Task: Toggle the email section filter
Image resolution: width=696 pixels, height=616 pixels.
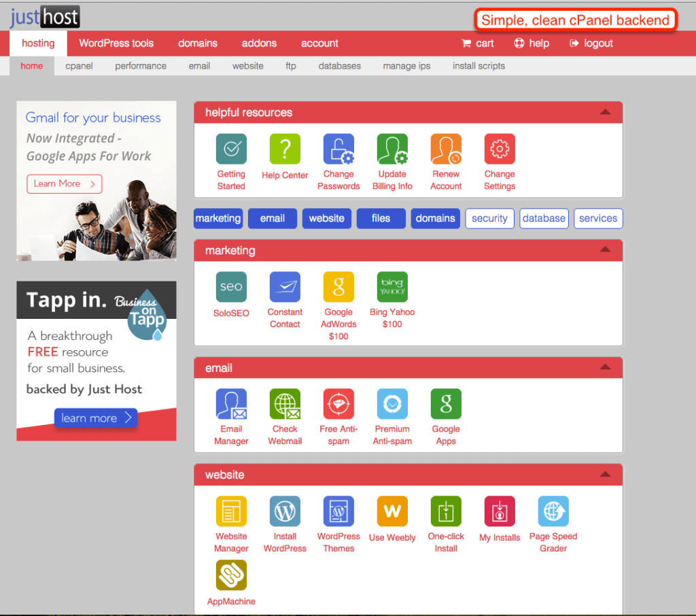Action: (273, 218)
